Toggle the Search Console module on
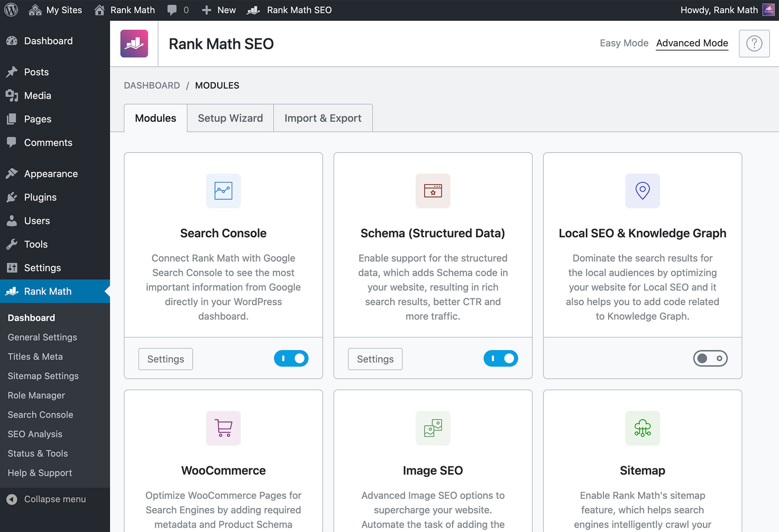The image size is (779, 532). (x=292, y=358)
